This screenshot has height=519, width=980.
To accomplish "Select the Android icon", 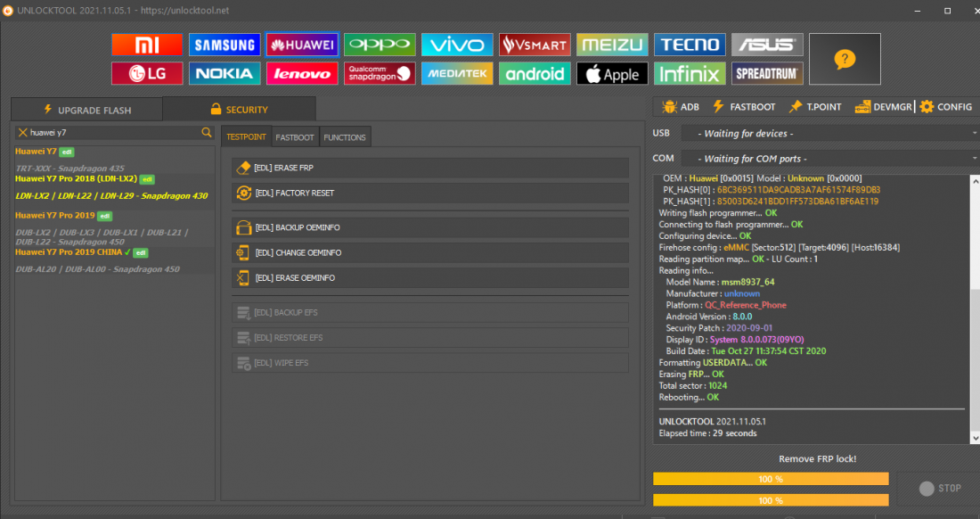I will coord(535,74).
